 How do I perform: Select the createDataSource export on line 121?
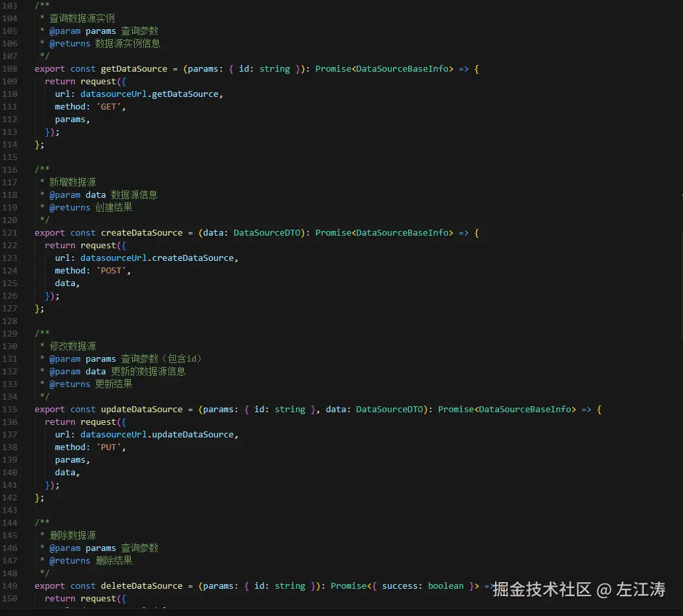(x=141, y=232)
